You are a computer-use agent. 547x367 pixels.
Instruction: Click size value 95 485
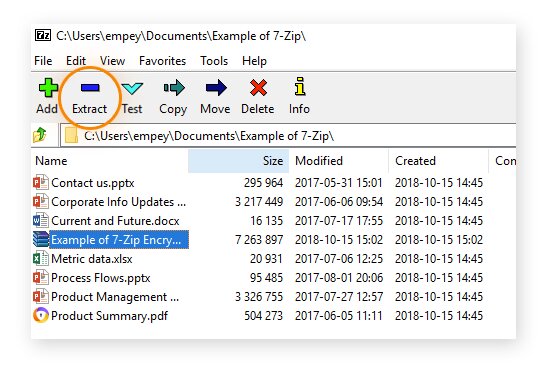(x=266, y=278)
